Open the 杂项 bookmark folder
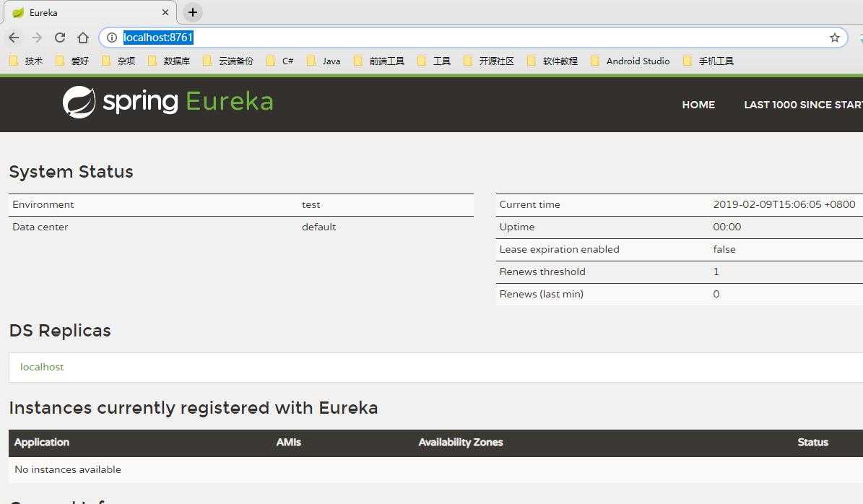Screen dimensions: 863x504 (x=118, y=61)
